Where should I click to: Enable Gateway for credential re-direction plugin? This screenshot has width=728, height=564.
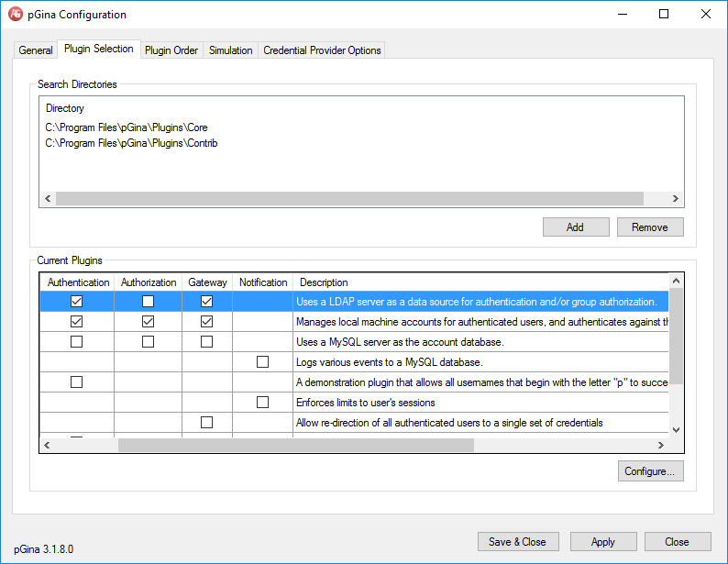pyautogui.click(x=206, y=423)
